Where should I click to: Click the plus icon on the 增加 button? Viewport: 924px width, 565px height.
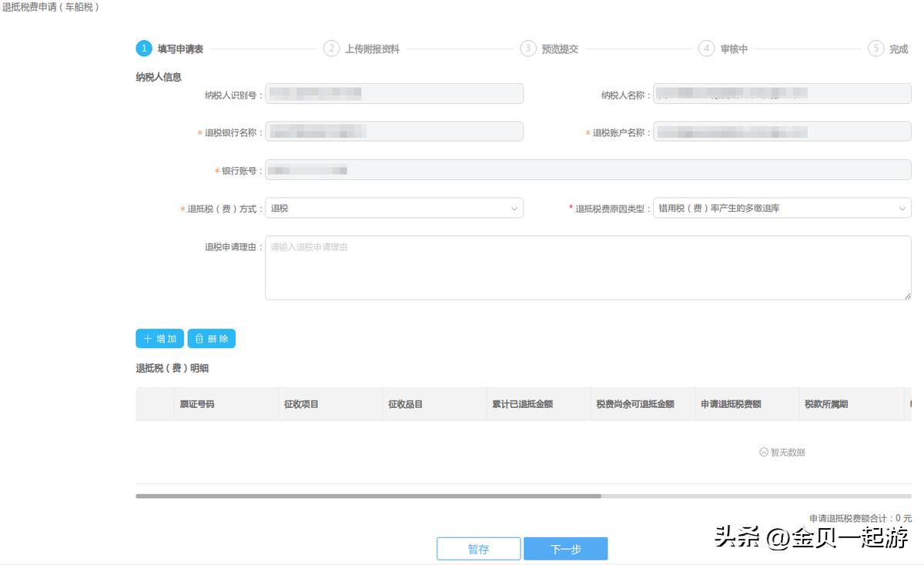pos(148,338)
